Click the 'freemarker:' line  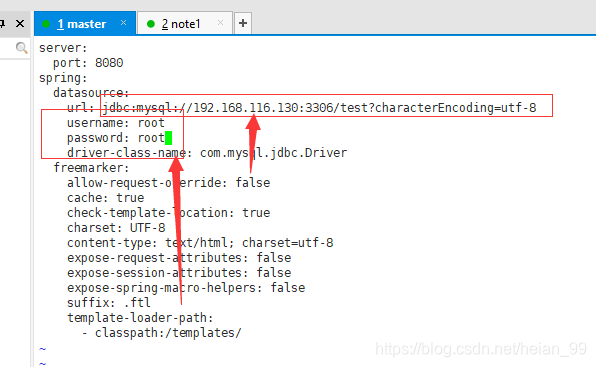tap(91, 168)
